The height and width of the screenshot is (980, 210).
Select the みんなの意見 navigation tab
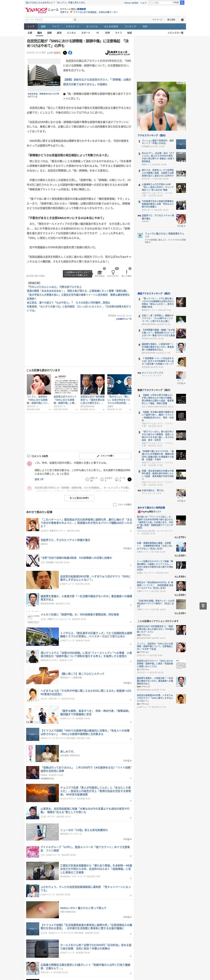point(111,27)
